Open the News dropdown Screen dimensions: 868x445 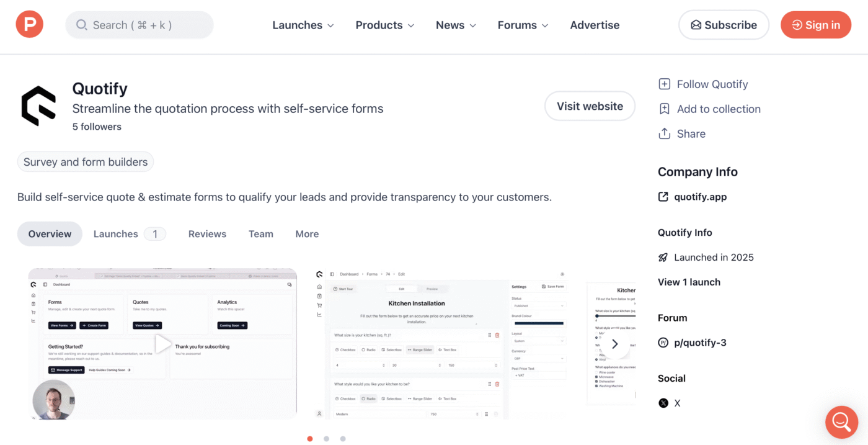click(456, 25)
